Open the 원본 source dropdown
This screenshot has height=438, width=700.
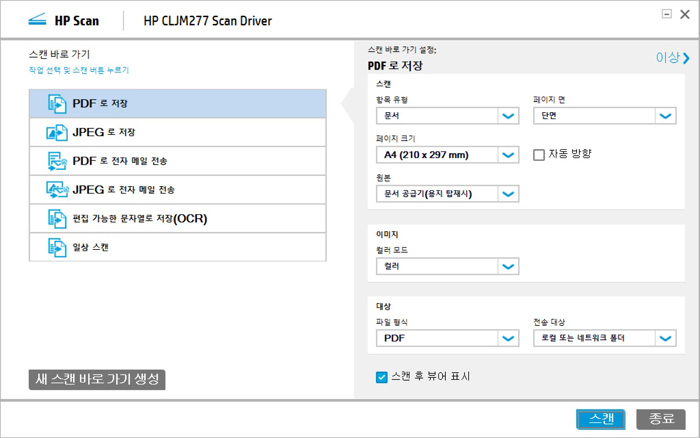508,194
